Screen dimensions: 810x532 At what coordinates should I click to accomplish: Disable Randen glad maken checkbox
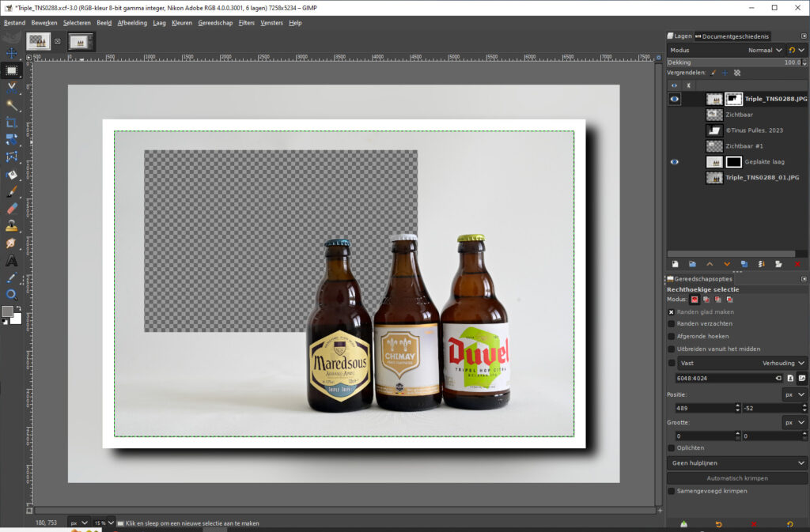tap(671, 312)
